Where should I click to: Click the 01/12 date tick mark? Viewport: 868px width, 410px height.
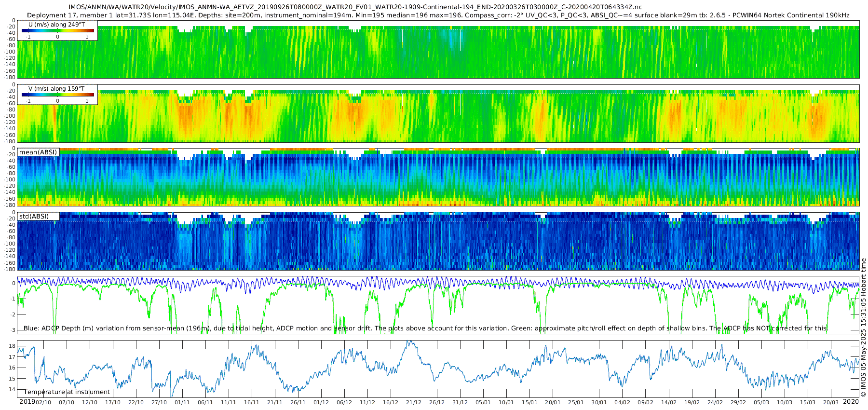point(321,402)
